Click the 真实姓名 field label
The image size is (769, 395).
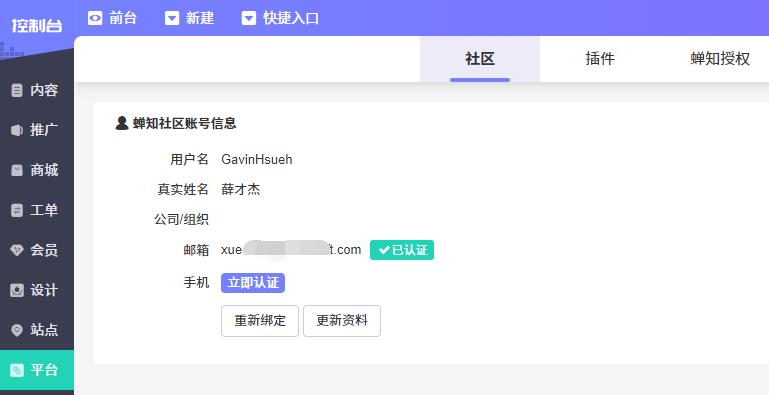[183, 189]
